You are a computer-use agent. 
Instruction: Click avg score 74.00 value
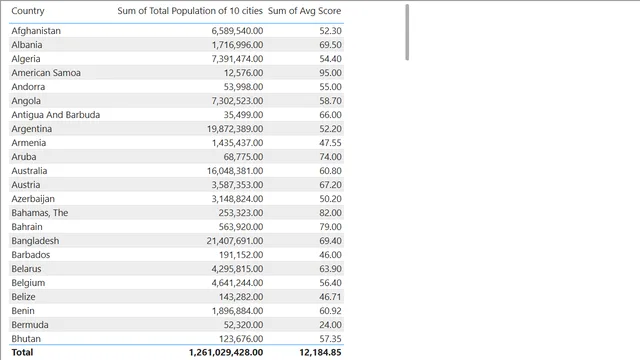(x=330, y=157)
